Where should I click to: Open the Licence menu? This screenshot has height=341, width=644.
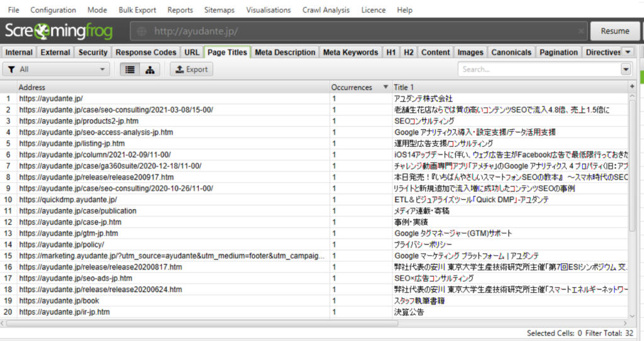(374, 10)
